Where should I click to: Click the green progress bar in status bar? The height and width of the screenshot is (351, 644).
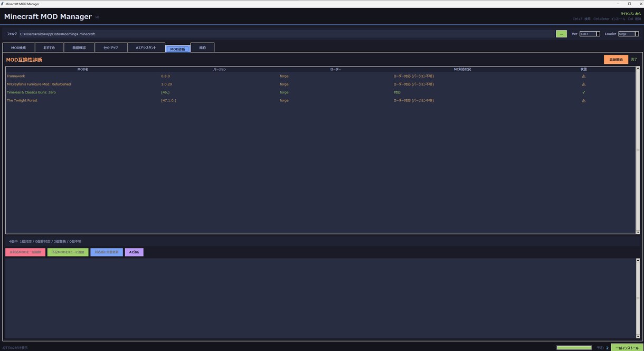tap(574, 348)
